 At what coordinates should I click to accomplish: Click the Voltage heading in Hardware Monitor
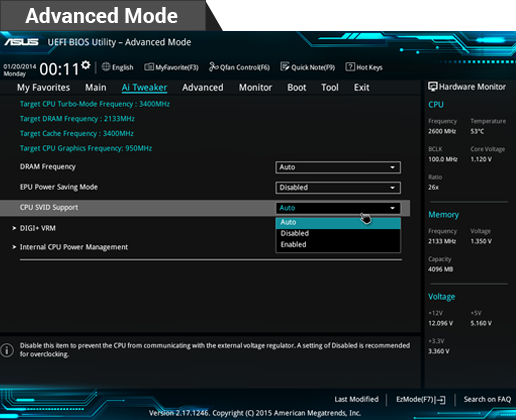point(441,297)
